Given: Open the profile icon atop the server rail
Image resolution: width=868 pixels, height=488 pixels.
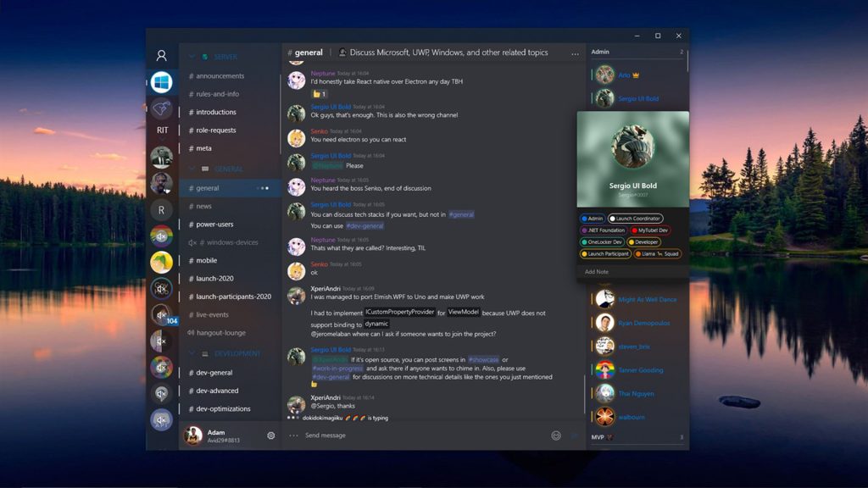Looking at the screenshot, I should tap(161, 53).
